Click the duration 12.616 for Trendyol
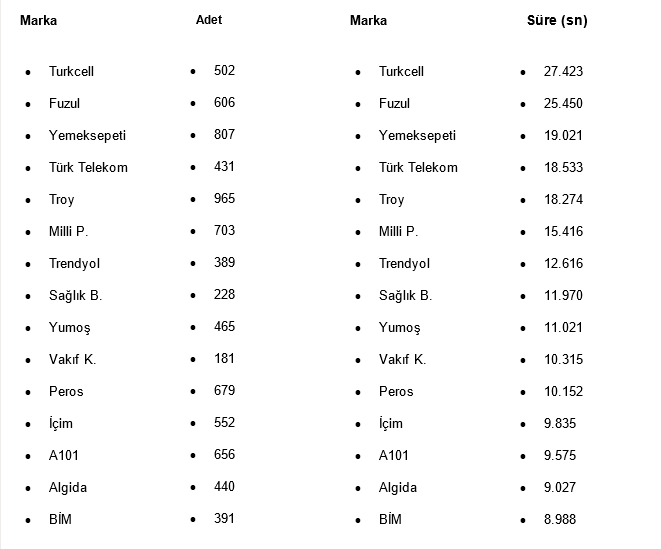 pyautogui.click(x=563, y=264)
